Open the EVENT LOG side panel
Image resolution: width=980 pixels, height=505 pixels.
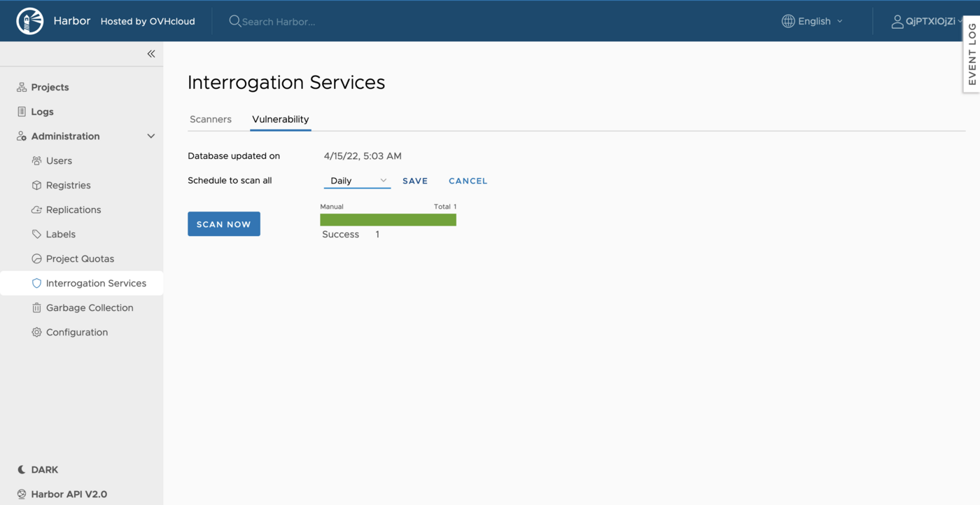tap(972, 55)
